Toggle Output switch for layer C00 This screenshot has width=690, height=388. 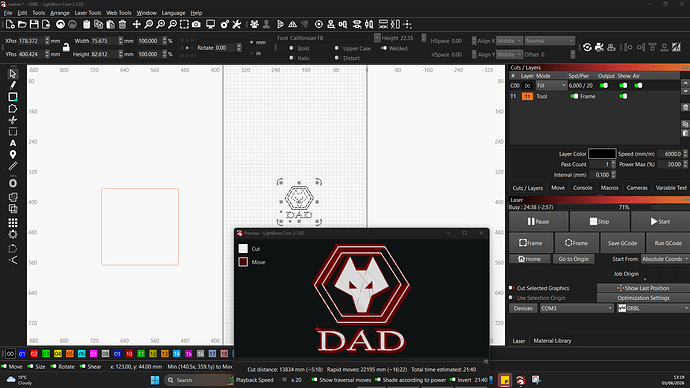click(x=604, y=85)
